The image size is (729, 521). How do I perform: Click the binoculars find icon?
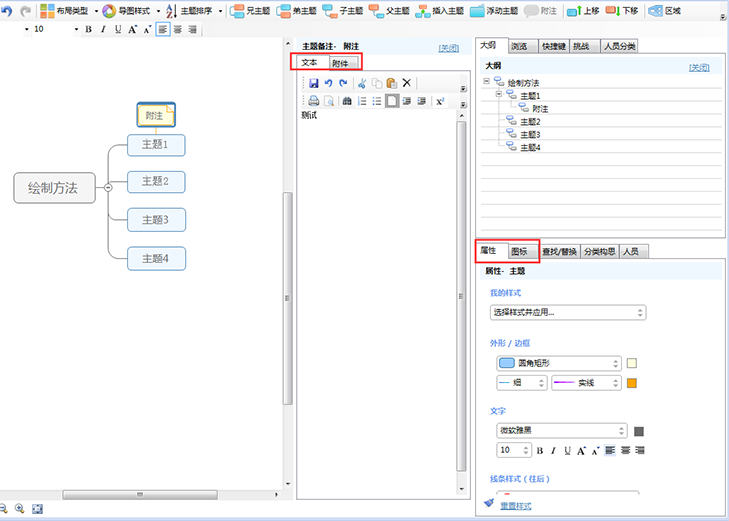tap(346, 101)
